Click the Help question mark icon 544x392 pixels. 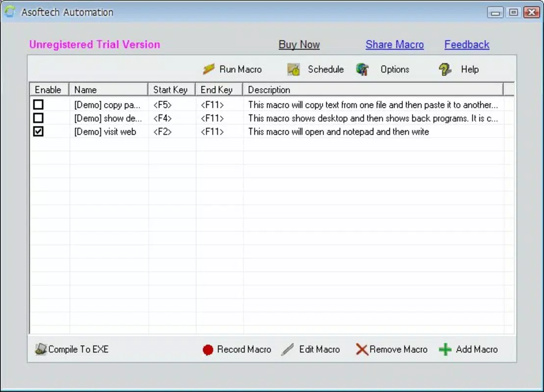coord(445,69)
